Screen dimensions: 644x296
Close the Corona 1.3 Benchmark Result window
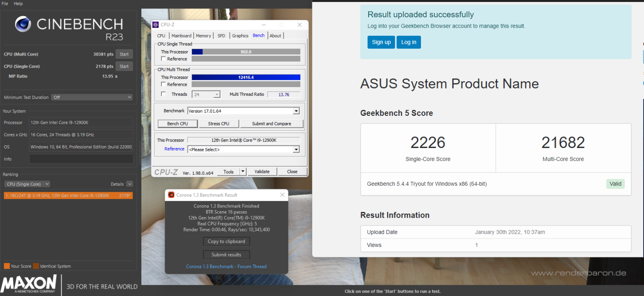pyautogui.click(x=282, y=195)
